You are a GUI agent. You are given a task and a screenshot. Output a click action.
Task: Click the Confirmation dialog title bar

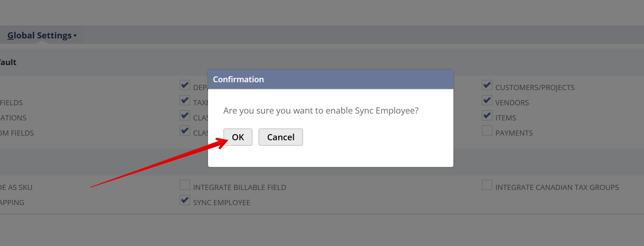click(x=330, y=79)
